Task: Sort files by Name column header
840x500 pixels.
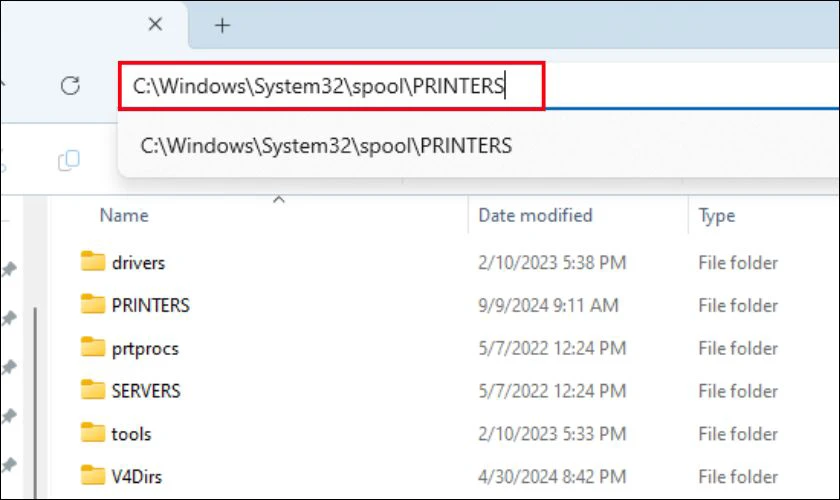Action: pyautogui.click(x=124, y=215)
